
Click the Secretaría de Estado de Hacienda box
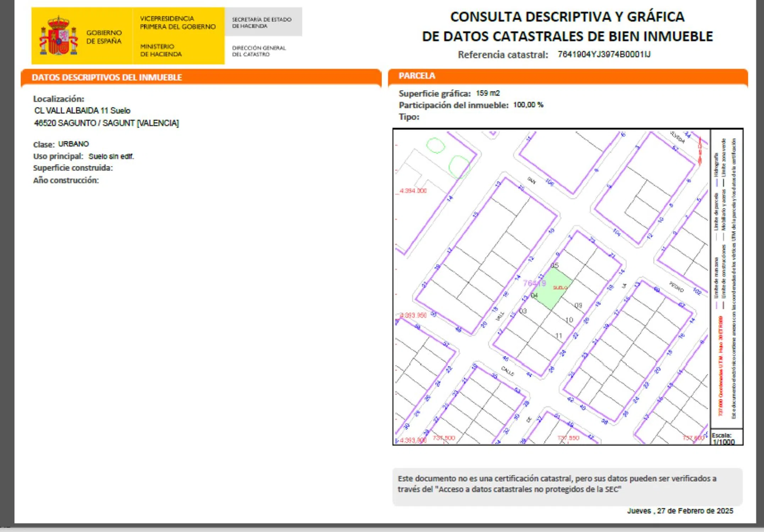point(263,22)
